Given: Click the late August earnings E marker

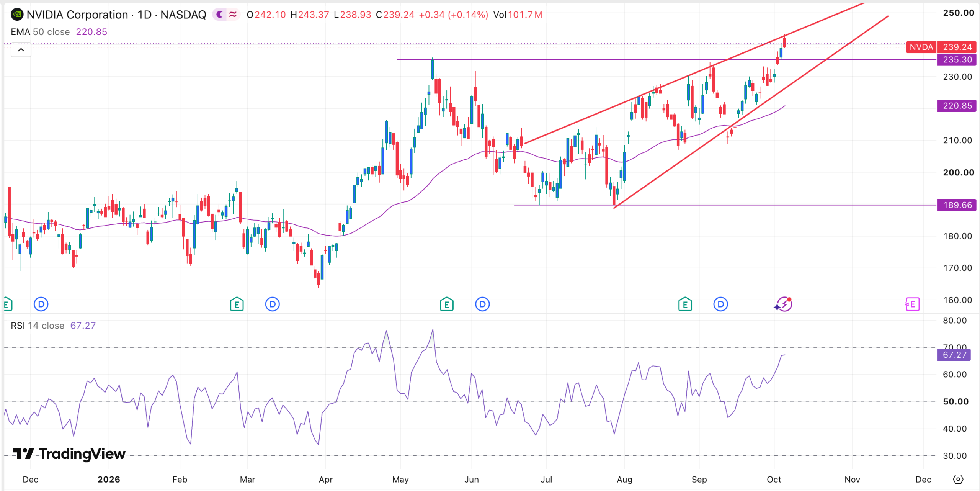Looking at the screenshot, I should pos(685,304).
